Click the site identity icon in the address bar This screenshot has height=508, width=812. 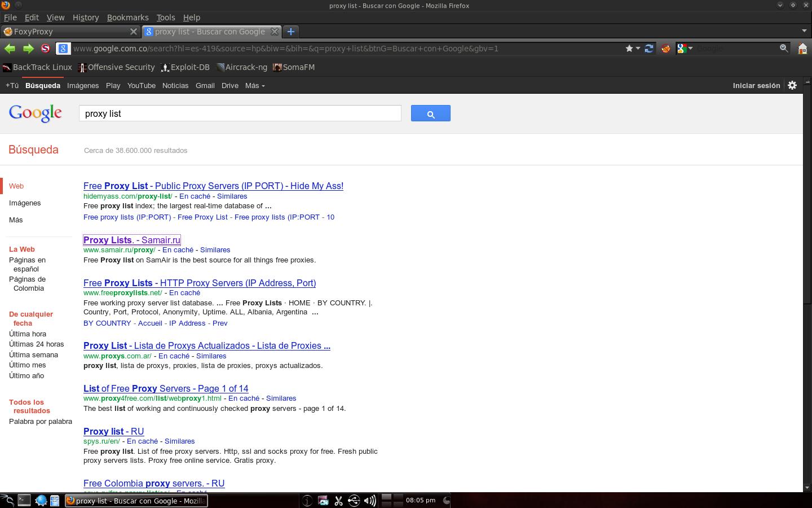point(63,49)
